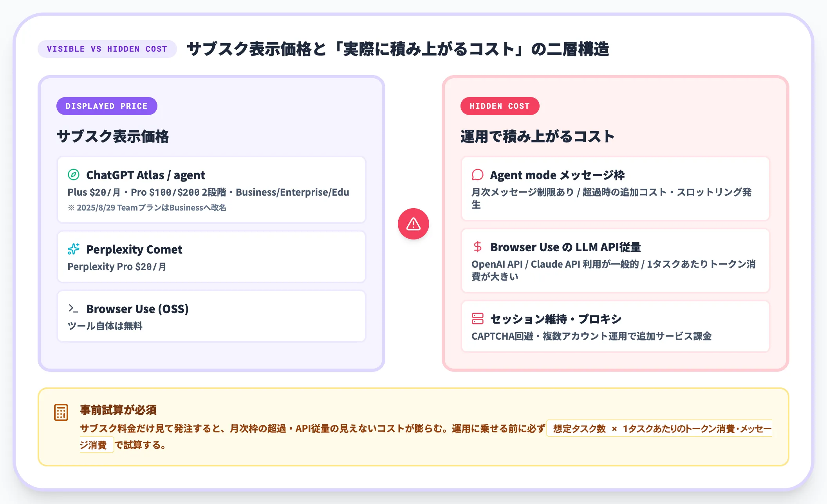This screenshot has height=504, width=827.
Task: Click the 運用で積み上がるコスト heading
Action: [x=537, y=137]
